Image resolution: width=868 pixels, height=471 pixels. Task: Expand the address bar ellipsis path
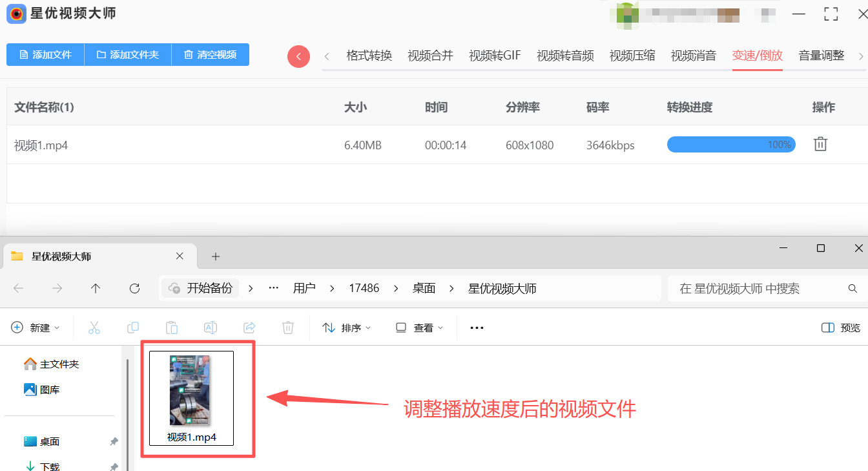point(274,288)
